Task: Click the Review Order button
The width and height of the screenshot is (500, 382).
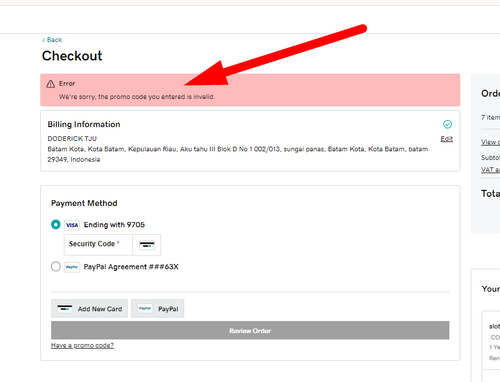Action: tap(250, 330)
